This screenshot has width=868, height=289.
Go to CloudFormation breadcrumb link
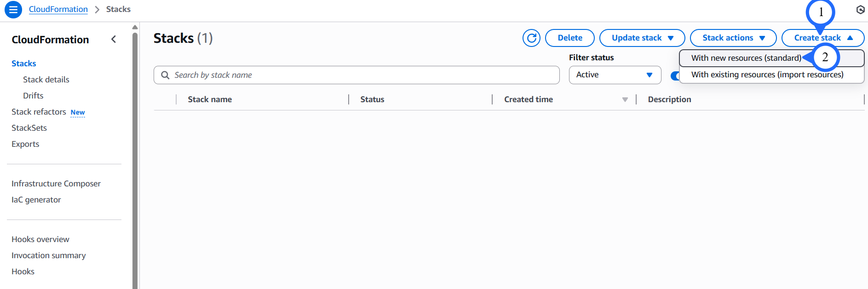(x=58, y=9)
